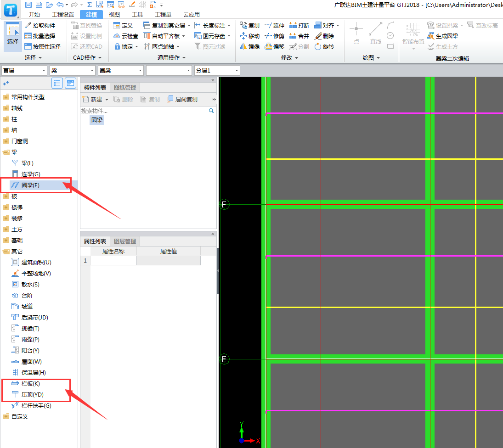Select 散水(S) in navigation tree

(30, 284)
